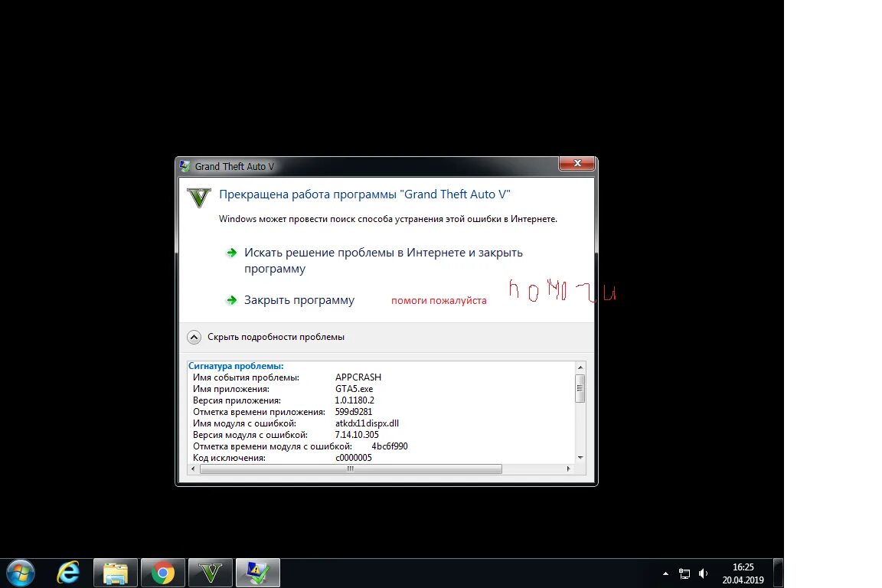Viewport: 882px width, 588px height.
Task: Click the horizontal scroll right arrow
Action: tap(568, 469)
